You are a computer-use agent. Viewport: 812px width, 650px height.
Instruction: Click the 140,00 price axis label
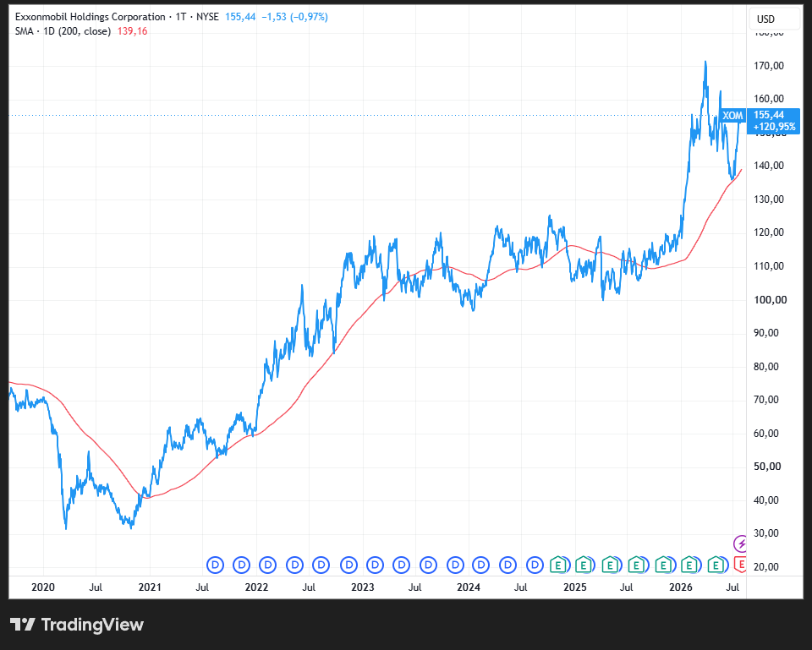coord(769,166)
